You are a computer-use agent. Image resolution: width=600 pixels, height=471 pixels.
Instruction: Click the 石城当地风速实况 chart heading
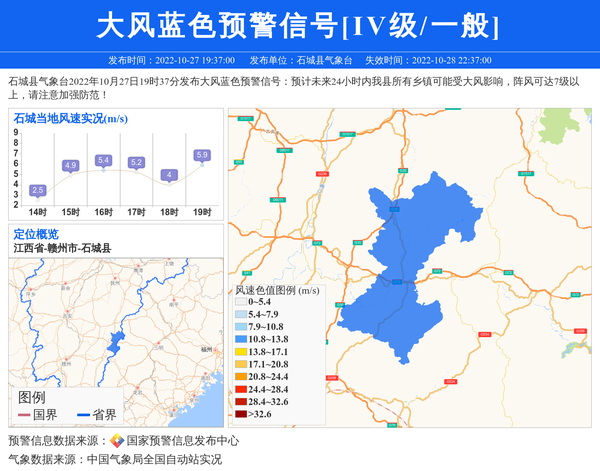pyautogui.click(x=70, y=118)
